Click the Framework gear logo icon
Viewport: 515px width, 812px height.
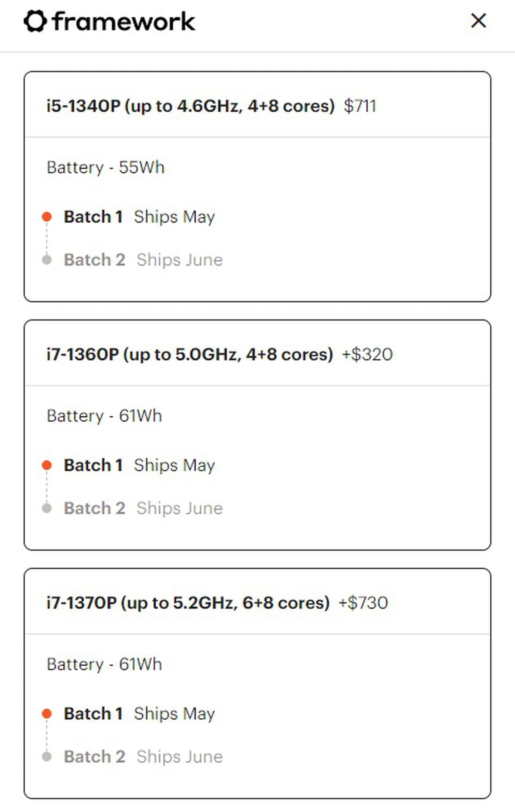tap(35, 21)
